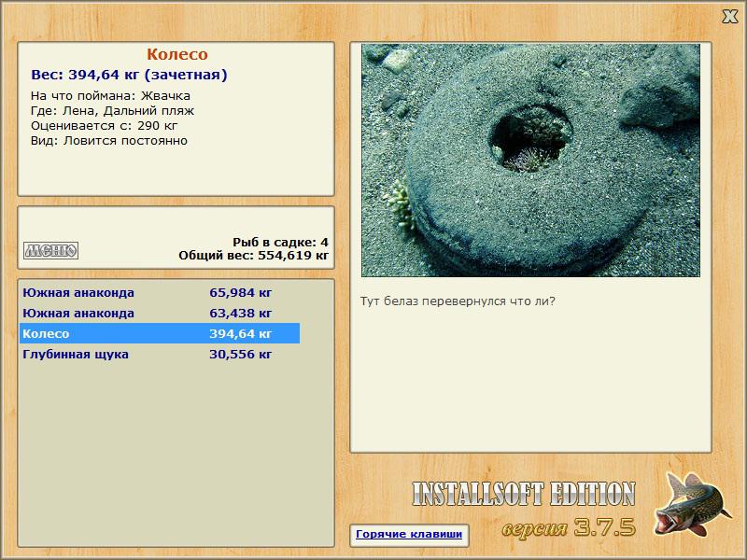
Task: Select Южная анаконда row weighing 63,438 кг
Action: pyautogui.click(x=160, y=313)
